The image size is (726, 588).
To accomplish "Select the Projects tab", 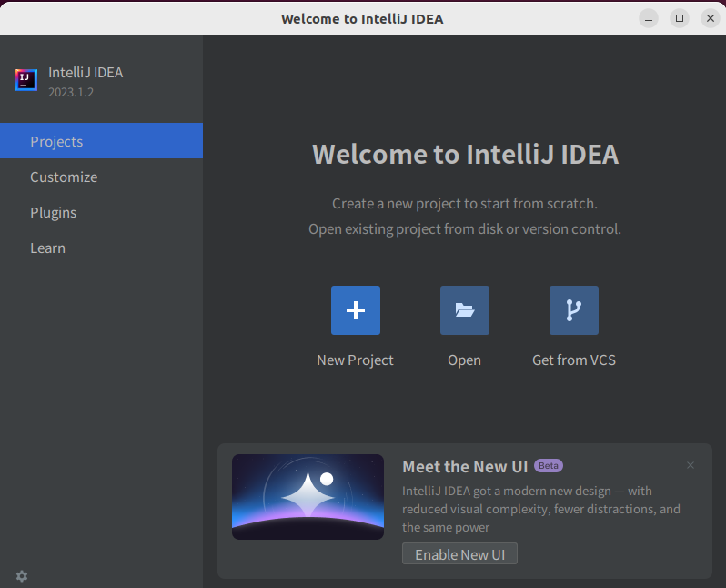I will (101, 141).
